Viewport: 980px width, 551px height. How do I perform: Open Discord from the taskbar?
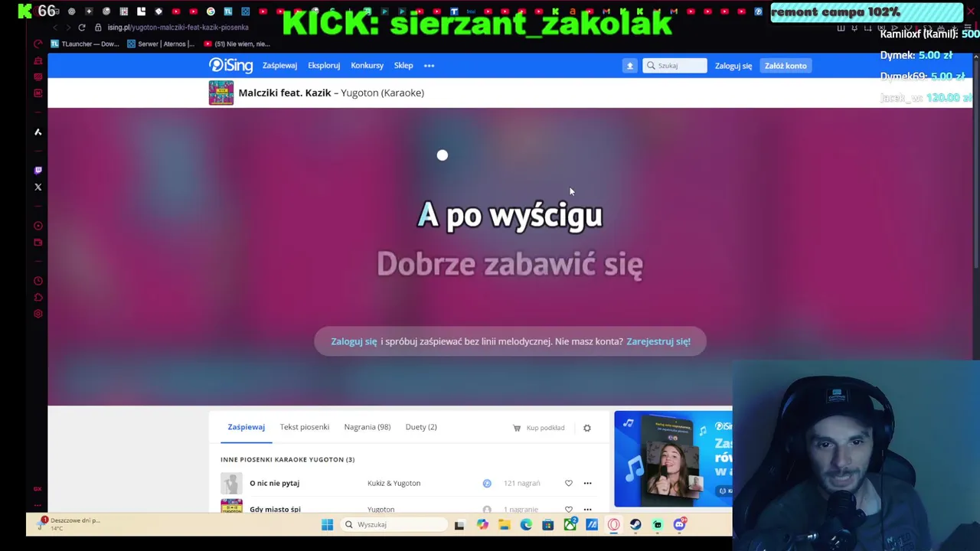pyautogui.click(x=679, y=524)
